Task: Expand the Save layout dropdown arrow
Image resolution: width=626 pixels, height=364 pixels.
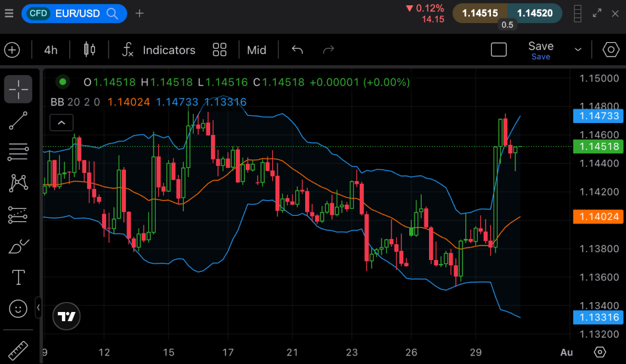Action: tap(578, 50)
